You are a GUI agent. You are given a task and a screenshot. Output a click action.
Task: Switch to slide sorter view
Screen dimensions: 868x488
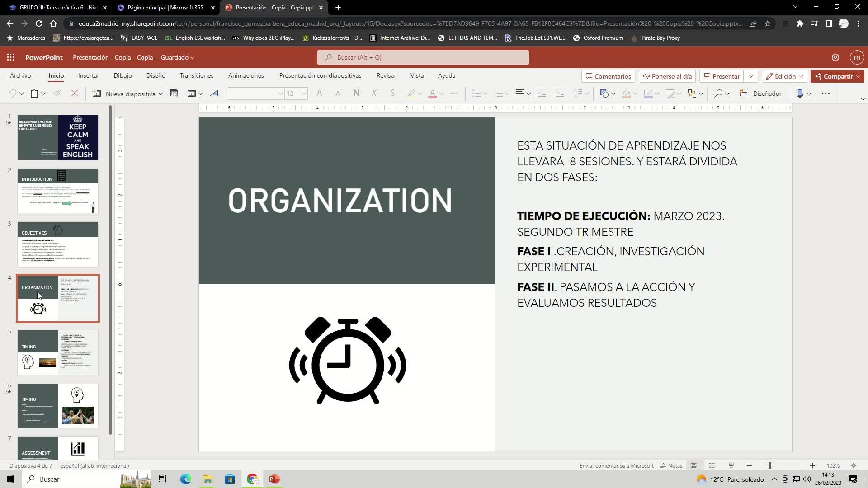click(711, 465)
